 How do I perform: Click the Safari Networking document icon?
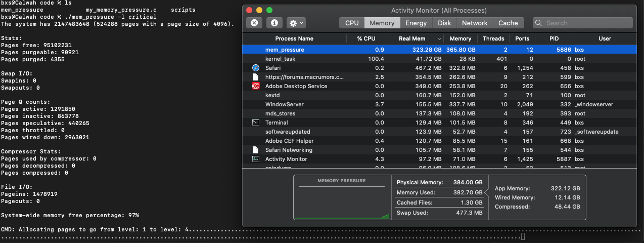click(x=255, y=150)
